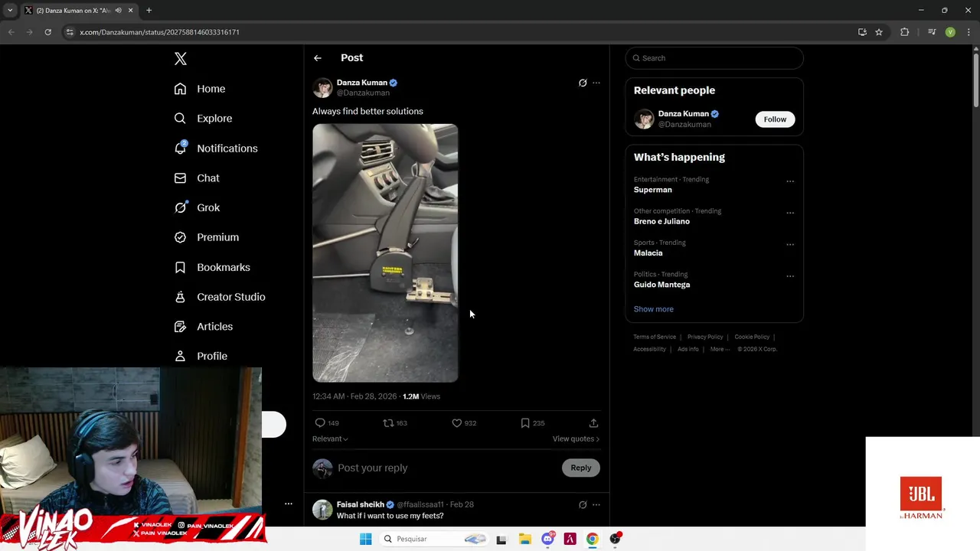The height and width of the screenshot is (551, 980).
Task: Open a new browser tab
Action: (149, 11)
